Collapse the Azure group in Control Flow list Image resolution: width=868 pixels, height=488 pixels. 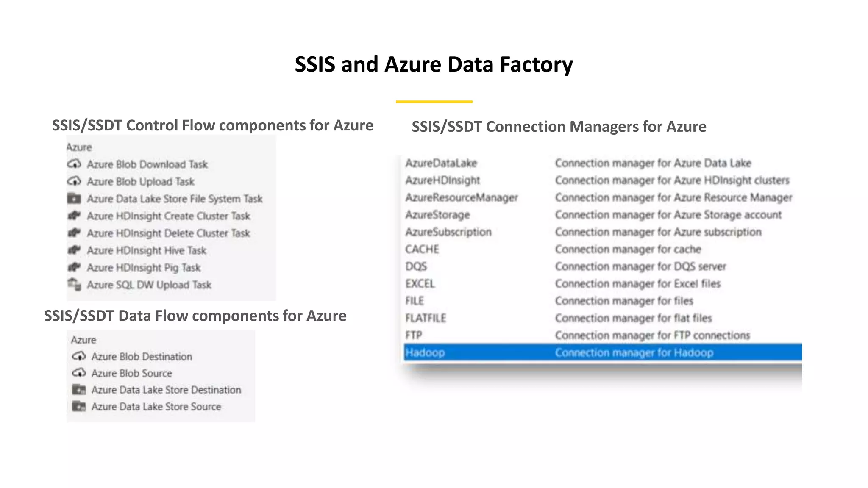pos(79,147)
